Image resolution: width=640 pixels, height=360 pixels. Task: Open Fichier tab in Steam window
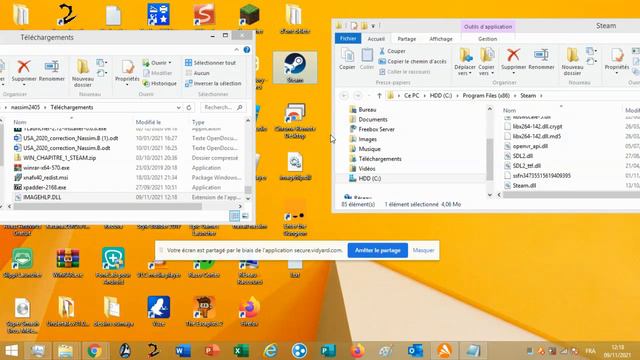click(348, 38)
